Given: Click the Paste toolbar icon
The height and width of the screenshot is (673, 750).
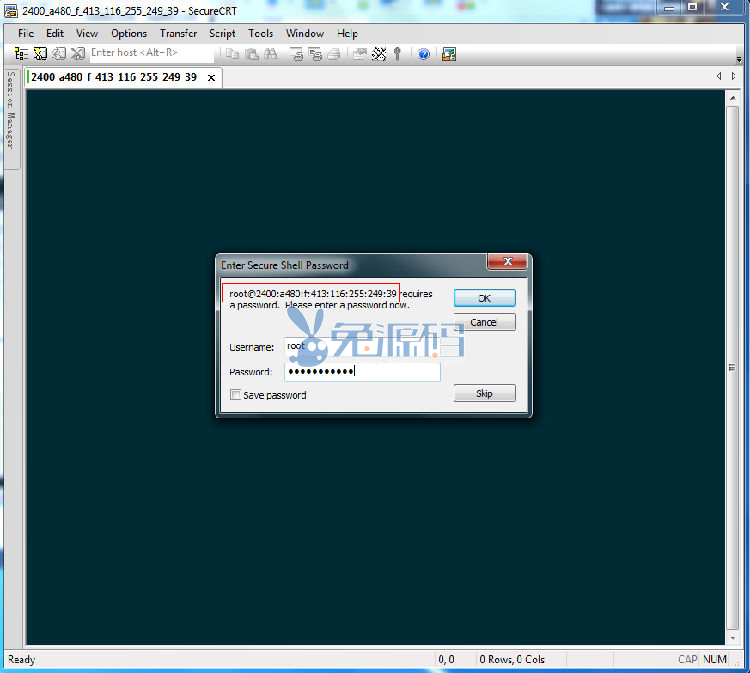Looking at the screenshot, I should [x=252, y=54].
